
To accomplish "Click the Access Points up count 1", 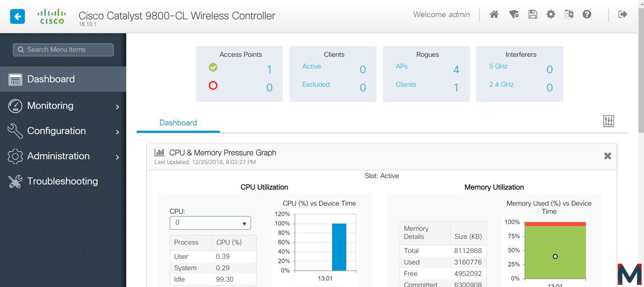I will tap(269, 70).
